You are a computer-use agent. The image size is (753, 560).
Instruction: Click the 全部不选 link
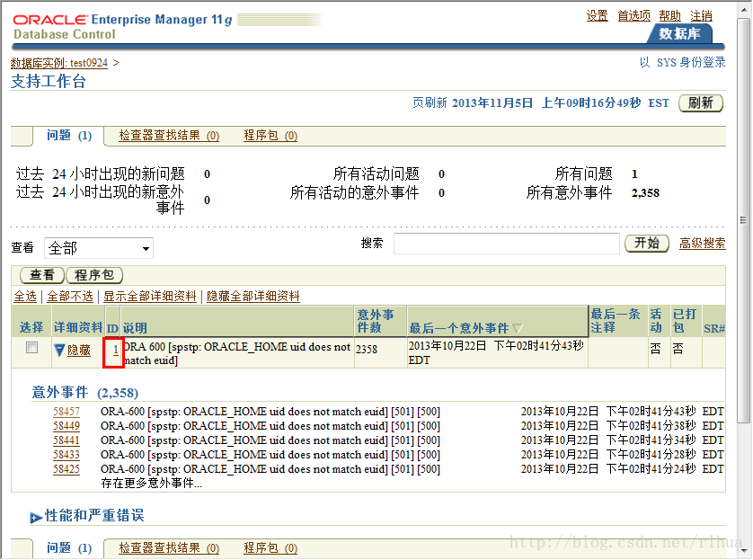pyautogui.click(x=70, y=297)
